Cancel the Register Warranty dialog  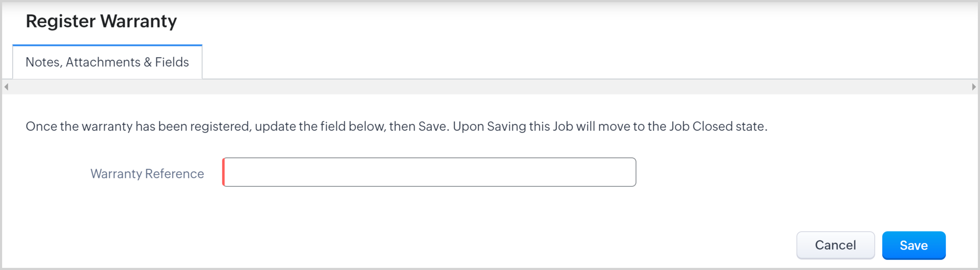coord(835,245)
